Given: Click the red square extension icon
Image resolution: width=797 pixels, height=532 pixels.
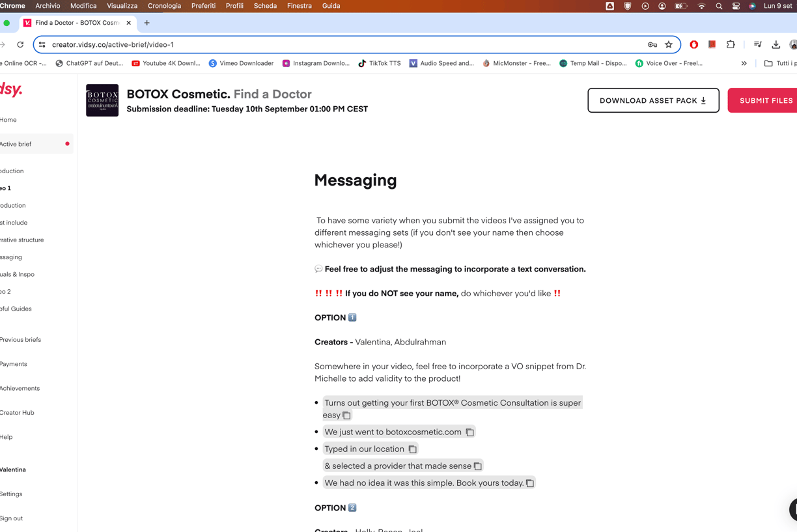Looking at the screenshot, I should point(712,45).
